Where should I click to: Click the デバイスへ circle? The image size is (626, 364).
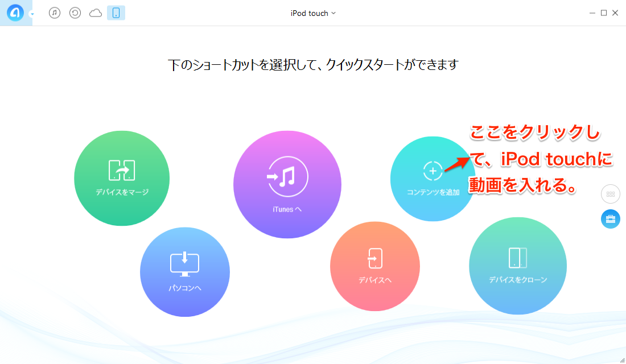click(x=375, y=266)
